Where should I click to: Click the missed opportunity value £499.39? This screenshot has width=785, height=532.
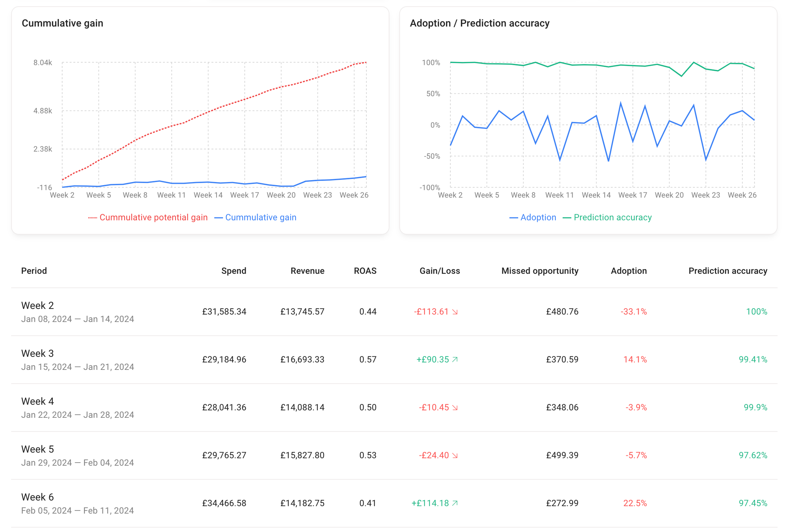coord(562,455)
